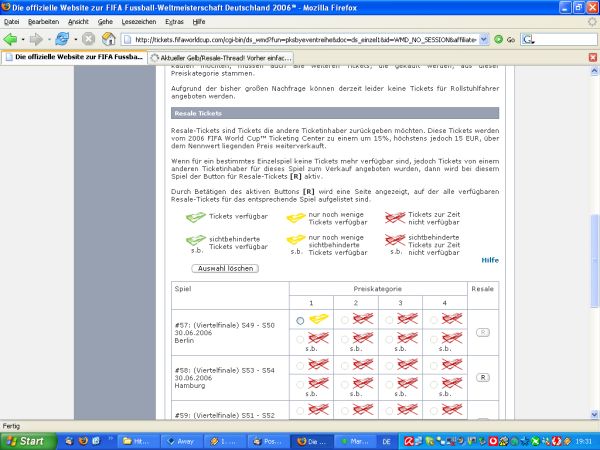Viewport: 600px width, 450px height.
Task: Open the Hilfe link next to legend
Action: (490, 259)
